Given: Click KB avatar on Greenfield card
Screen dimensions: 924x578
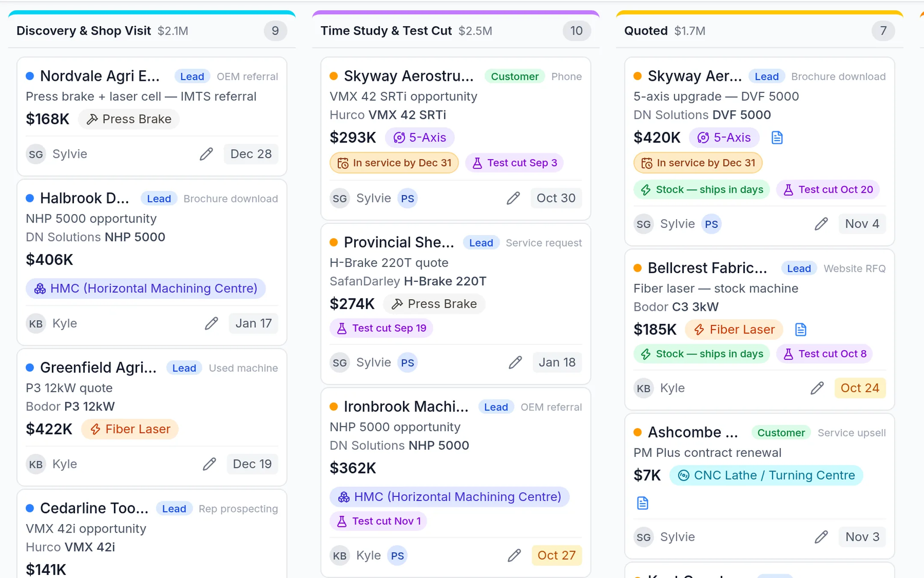Looking at the screenshot, I should click(36, 464).
